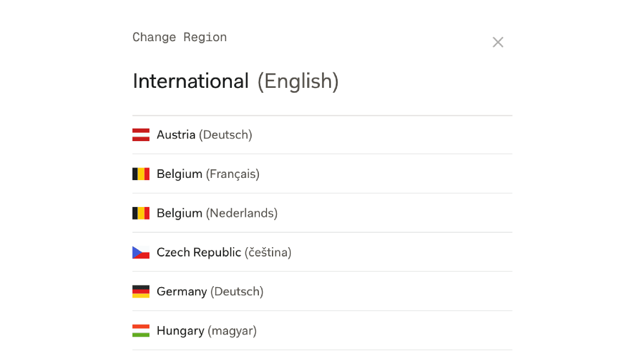Click the (Nederlands) language label
Image resolution: width=644 pixels, height=358 pixels.
coord(242,213)
